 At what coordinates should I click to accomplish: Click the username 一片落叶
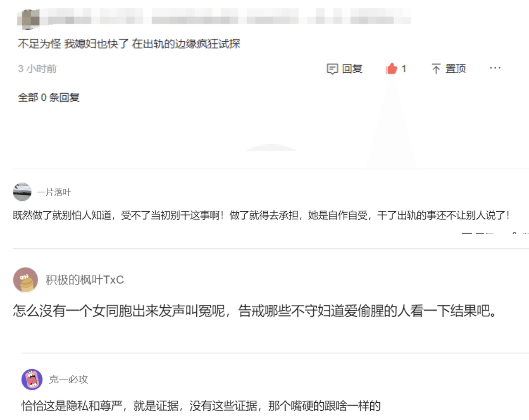(x=54, y=192)
